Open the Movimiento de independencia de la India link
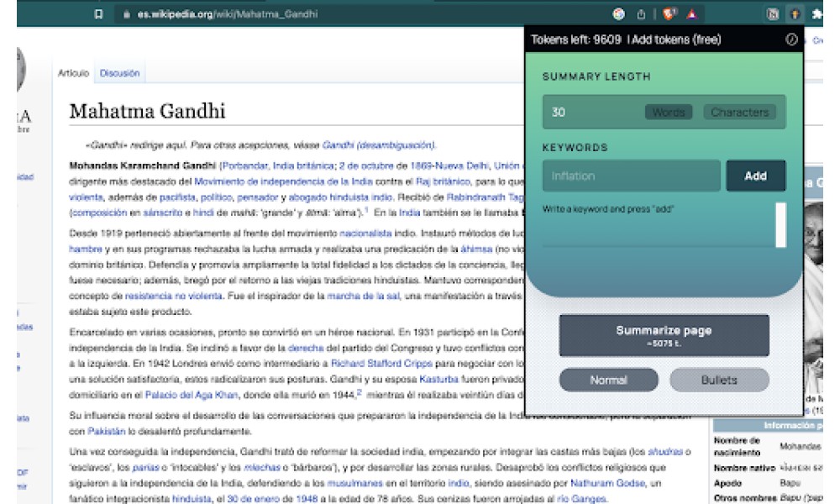This screenshot has width=840, height=504. point(283,181)
